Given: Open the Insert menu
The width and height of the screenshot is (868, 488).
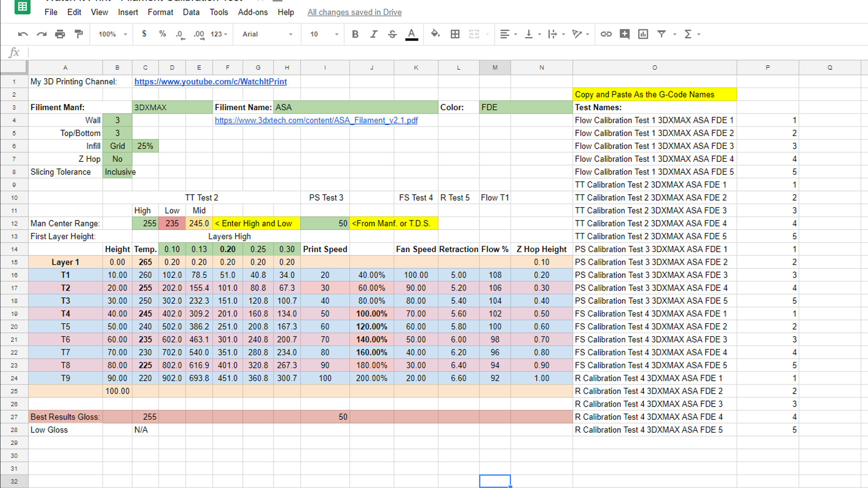Looking at the screenshot, I should tap(128, 12).
